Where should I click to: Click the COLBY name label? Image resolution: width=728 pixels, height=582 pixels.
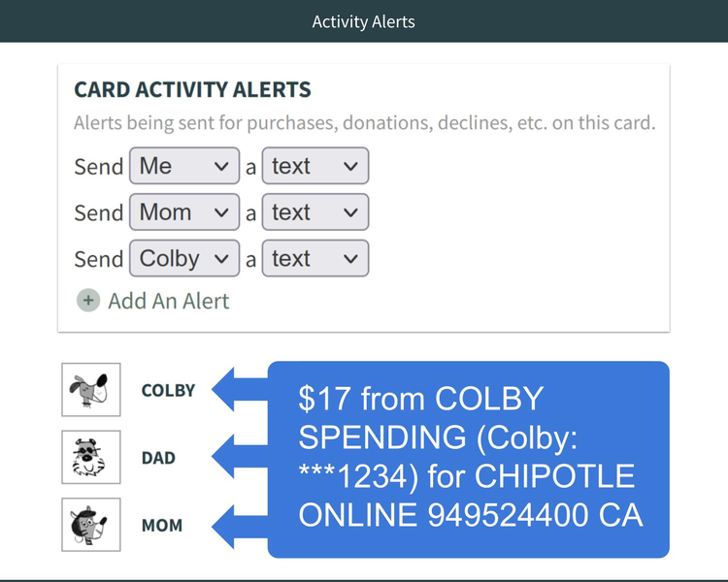coord(168,390)
